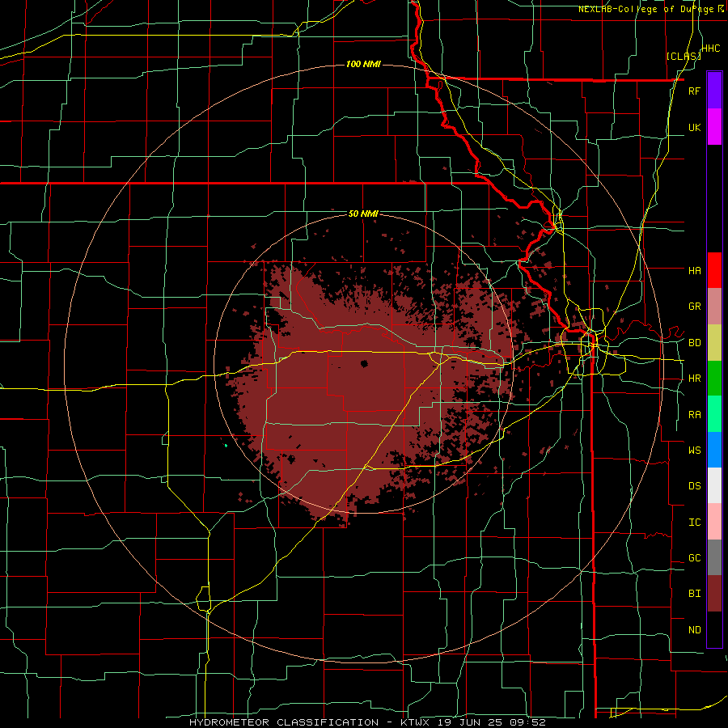Click the WS legend label
Image resolution: width=728 pixels, height=728 pixels.
pos(694,450)
